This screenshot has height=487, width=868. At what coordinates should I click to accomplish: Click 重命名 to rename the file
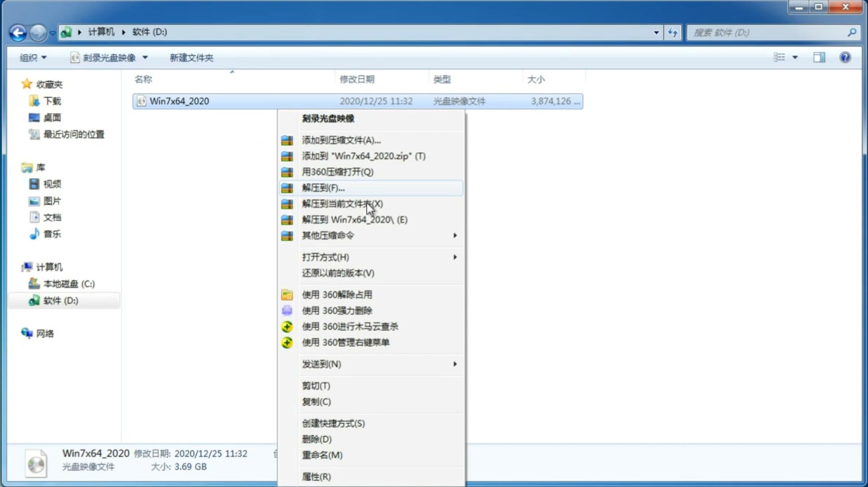click(x=322, y=455)
